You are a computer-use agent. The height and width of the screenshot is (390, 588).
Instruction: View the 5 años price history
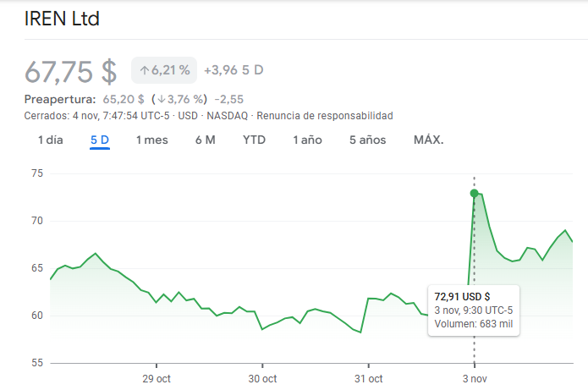pos(367,140)
